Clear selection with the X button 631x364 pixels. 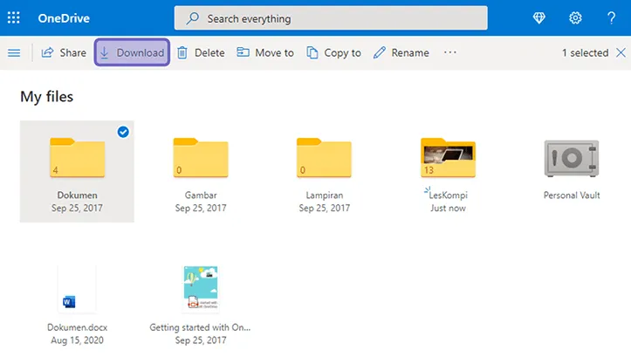[621, 52]
